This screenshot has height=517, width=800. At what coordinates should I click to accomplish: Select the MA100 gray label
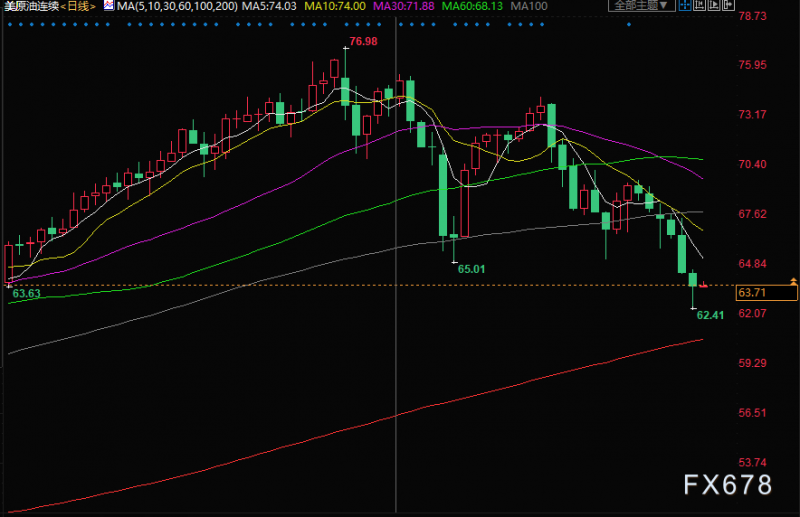[529, 6]
